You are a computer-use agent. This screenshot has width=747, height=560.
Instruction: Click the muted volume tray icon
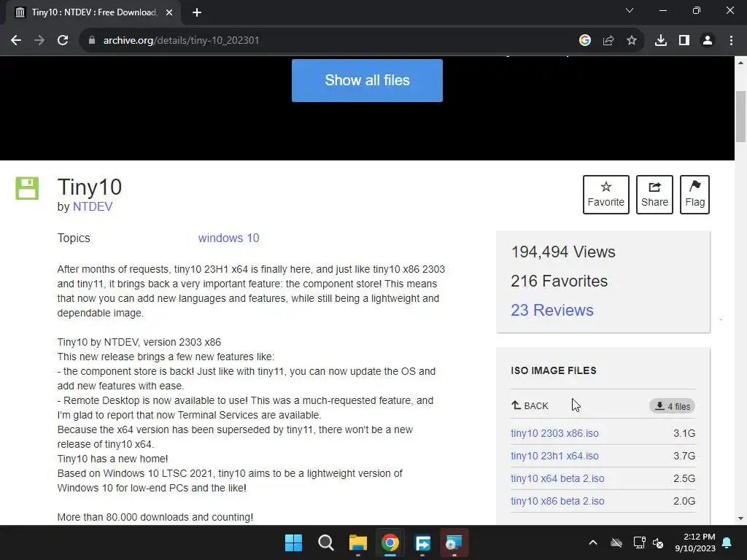(658, 542)
